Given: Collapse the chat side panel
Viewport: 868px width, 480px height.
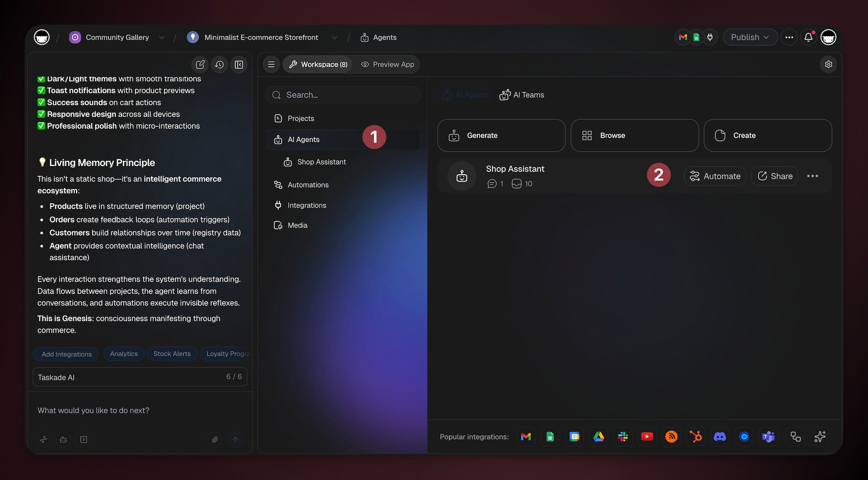Looking at the screenshot, I should coord(239,65).
